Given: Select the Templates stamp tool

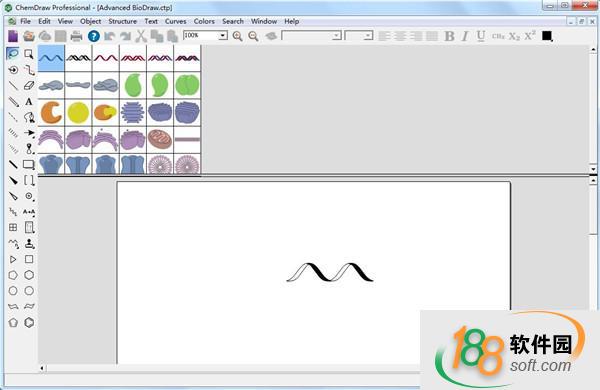Looking at the screenshot, I should 29,243.
